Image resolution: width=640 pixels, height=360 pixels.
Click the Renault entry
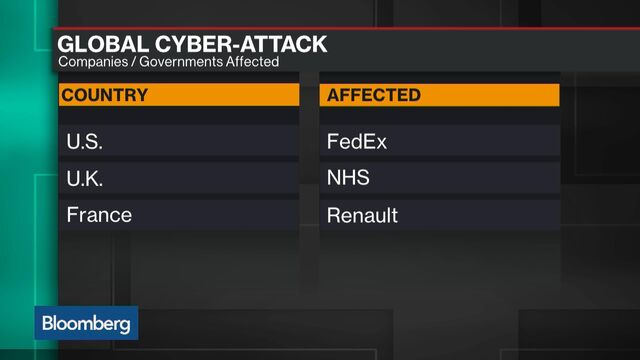pos(362,215)
